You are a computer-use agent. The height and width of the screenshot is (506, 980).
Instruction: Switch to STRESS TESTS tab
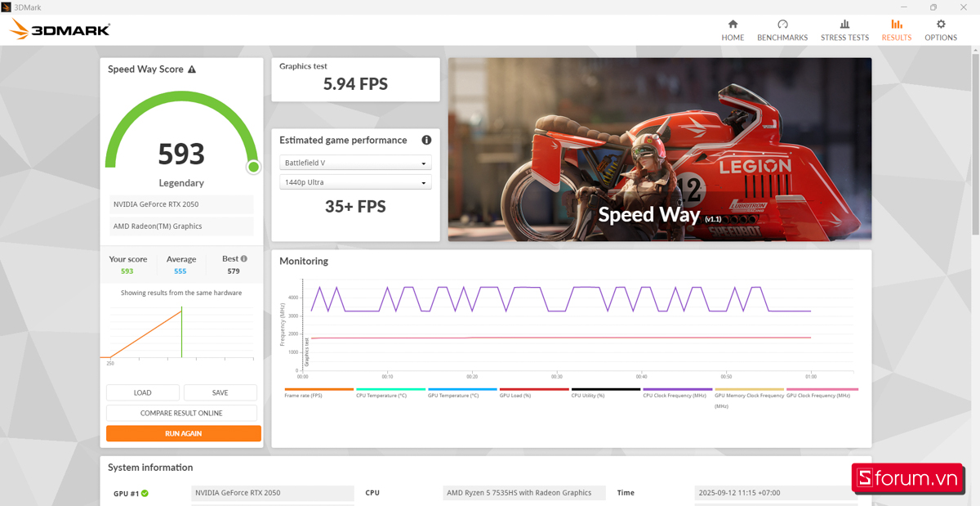pyautogui.click(x=844, y=30)
